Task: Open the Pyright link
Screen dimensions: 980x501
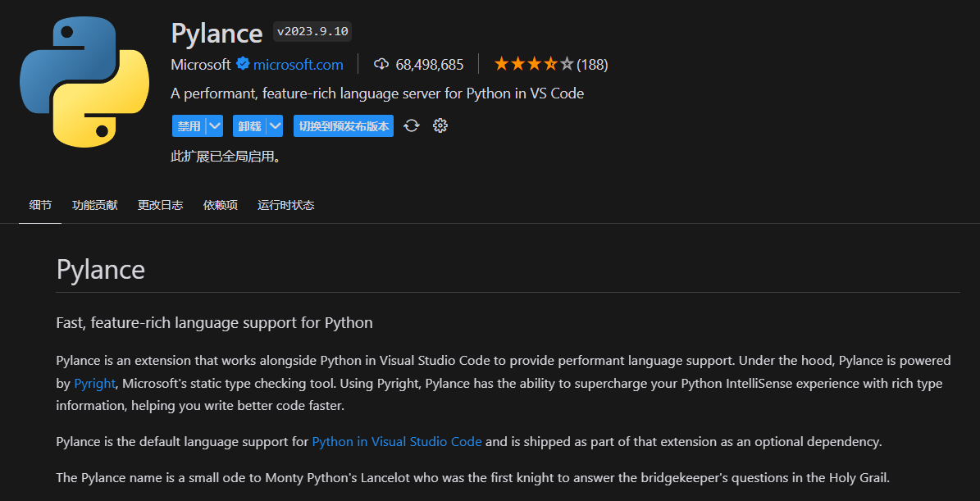Action: pyautogui.click(x=95, y=384)
